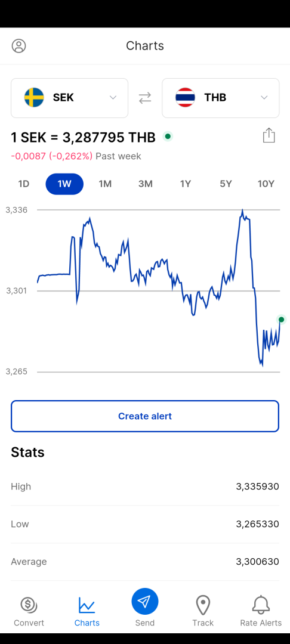Select the 1M time range
This screenshot has height=644, width=290.
[105, 184]
